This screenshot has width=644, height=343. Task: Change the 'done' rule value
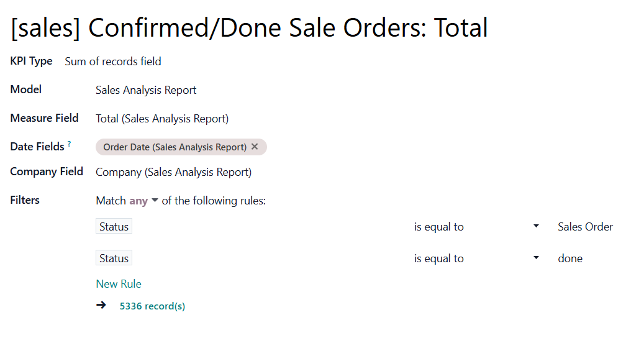coord(570,258)
